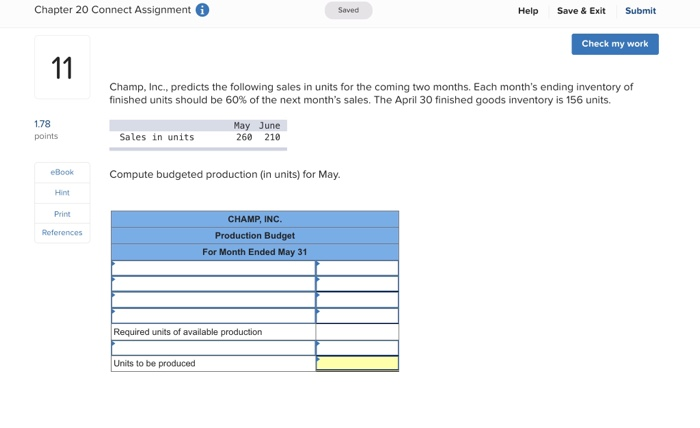Show the Hint for question 11

tap(62, 193)
